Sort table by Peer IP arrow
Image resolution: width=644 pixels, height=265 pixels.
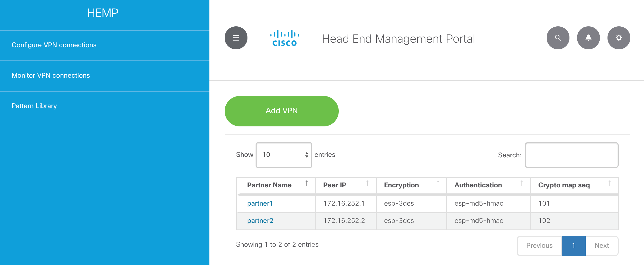coord(367,184)
